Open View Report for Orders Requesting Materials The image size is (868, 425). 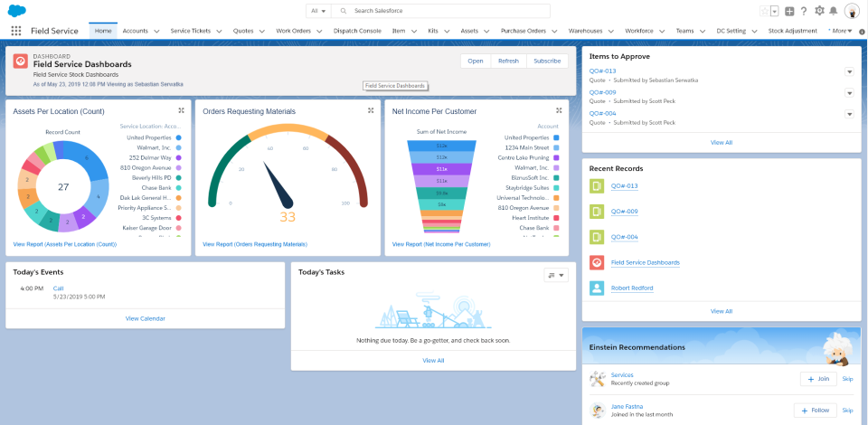255,244
